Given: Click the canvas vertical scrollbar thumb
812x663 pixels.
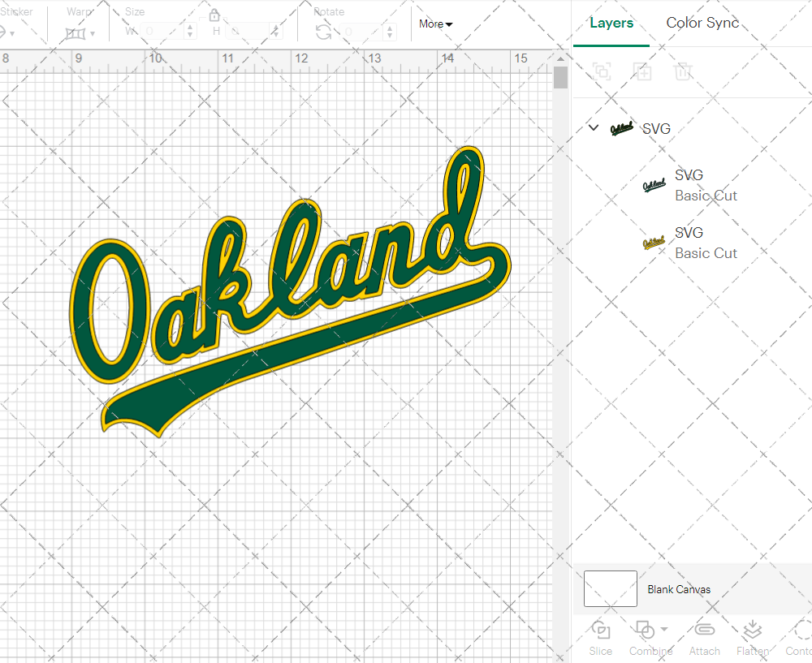Looking at the screenshot, I should 560,78.
